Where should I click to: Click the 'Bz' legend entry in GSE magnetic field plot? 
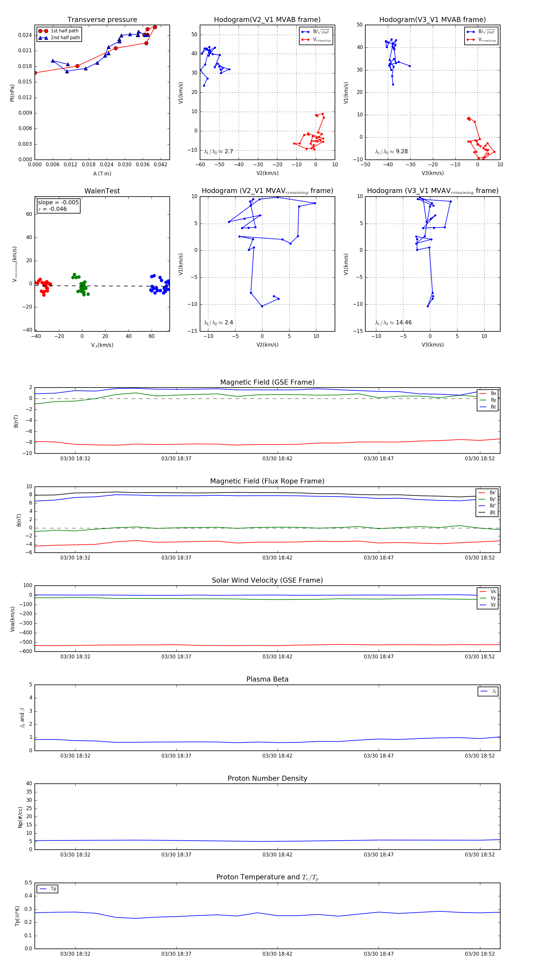(x=488, y=407)
